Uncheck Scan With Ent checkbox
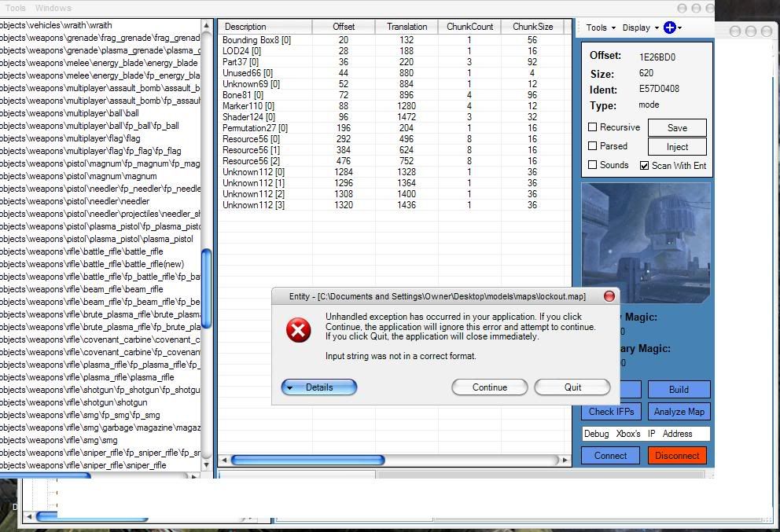 click(x=644, y=166)
